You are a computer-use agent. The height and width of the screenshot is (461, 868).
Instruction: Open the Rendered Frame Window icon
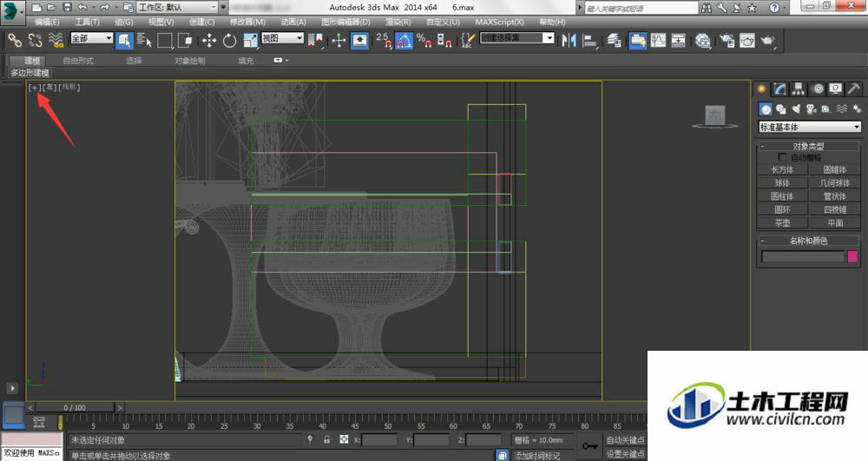pos(747,41)
